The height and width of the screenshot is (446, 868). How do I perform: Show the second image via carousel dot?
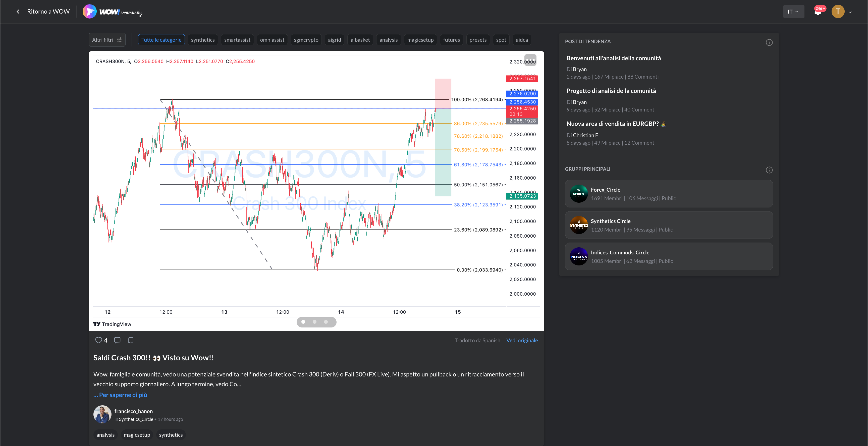click(314, 322)
